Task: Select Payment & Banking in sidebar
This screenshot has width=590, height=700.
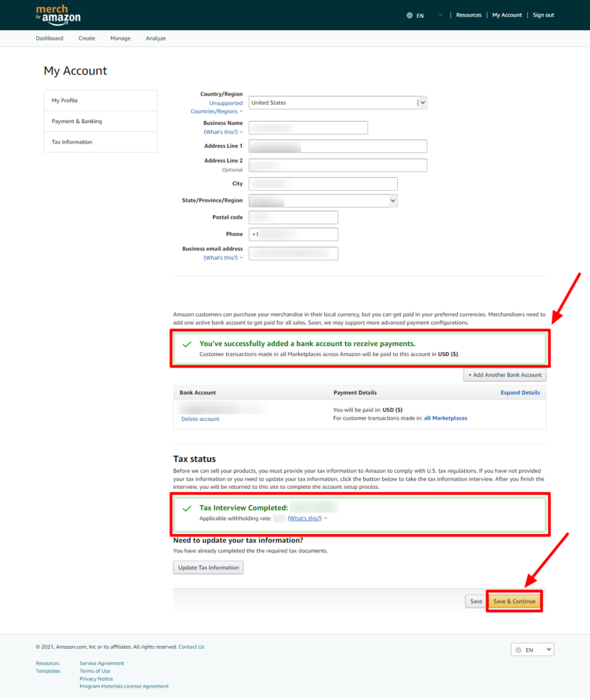Action: [x=100, y=121]
